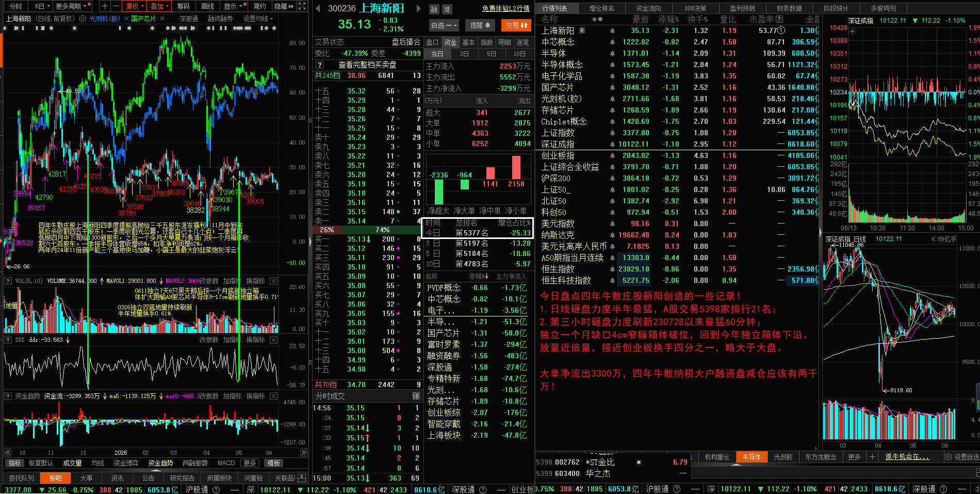Switch to 盘口 tab
Viewport: 980px width, 494px height.
pyautogui.click(x=432, y=42)
